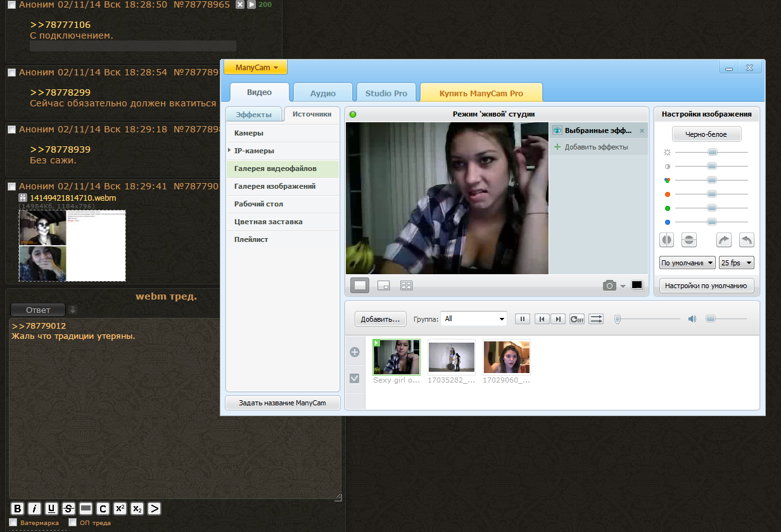The height and width of the screenshot is (532, 781).
Task: Click the Черно-белое button
Action: tap(706, 134)
